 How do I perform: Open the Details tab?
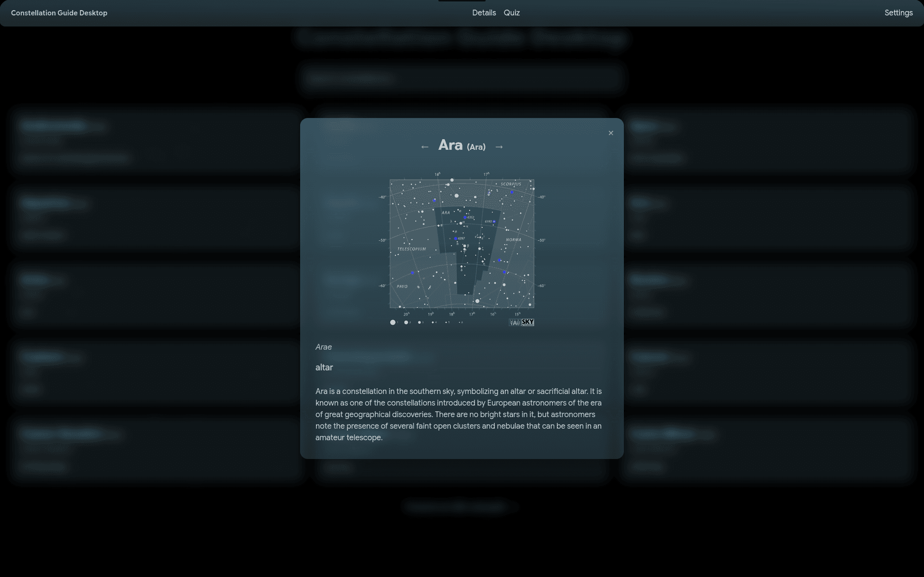(484, 13)
